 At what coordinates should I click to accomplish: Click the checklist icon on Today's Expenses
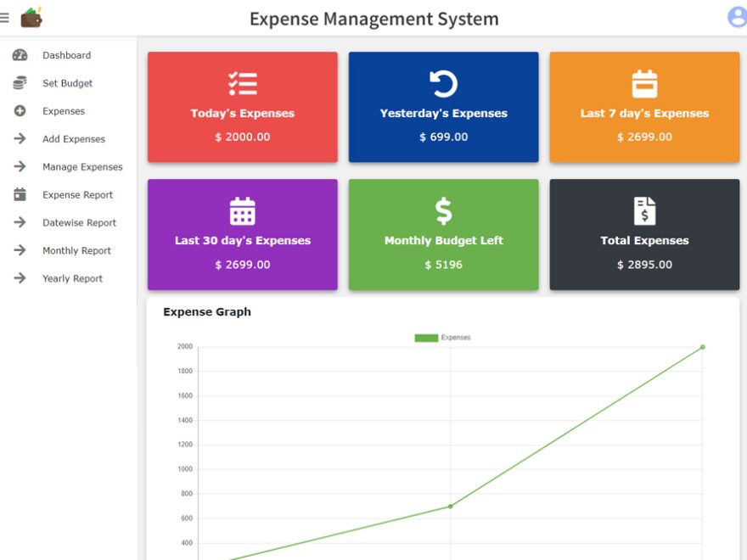coord(243,84)
